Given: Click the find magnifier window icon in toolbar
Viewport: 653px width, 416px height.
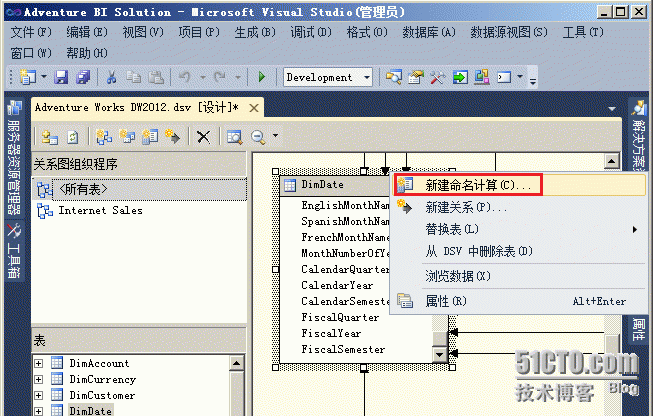Looking at the screenshot, I should click(x=394, y=77).
